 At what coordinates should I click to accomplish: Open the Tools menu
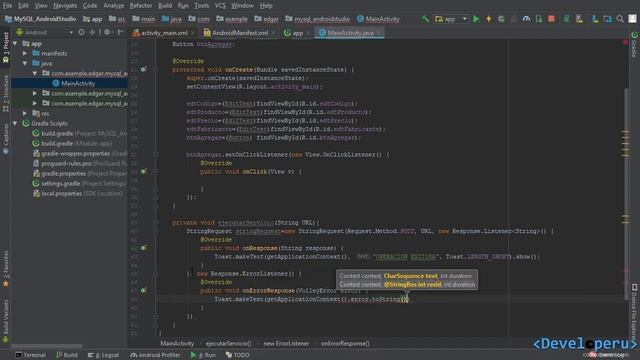pyautogui.click(x=202, y=6)
